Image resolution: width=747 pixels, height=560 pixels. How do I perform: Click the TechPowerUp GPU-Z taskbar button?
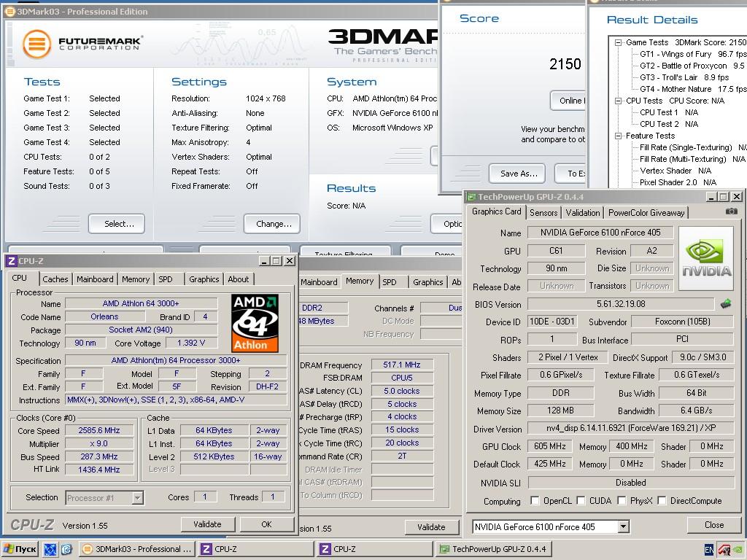click(494, 549)
